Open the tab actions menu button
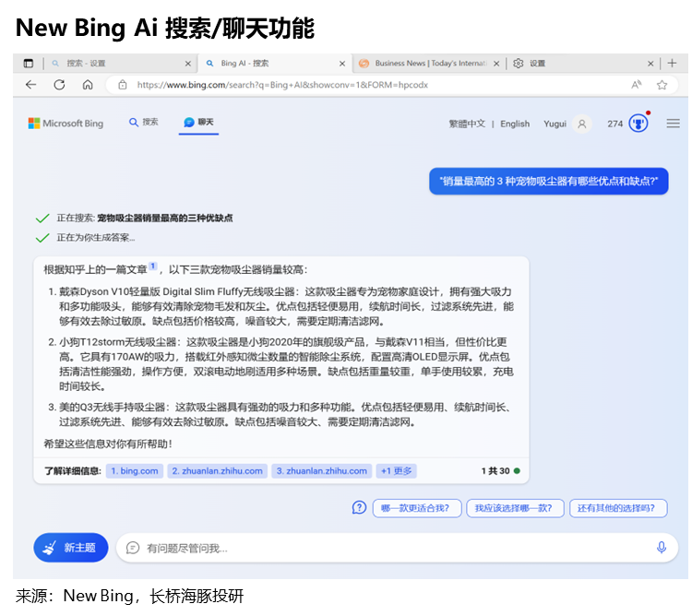Viewport: 692px width, 616px height. (x=28, y=64)
